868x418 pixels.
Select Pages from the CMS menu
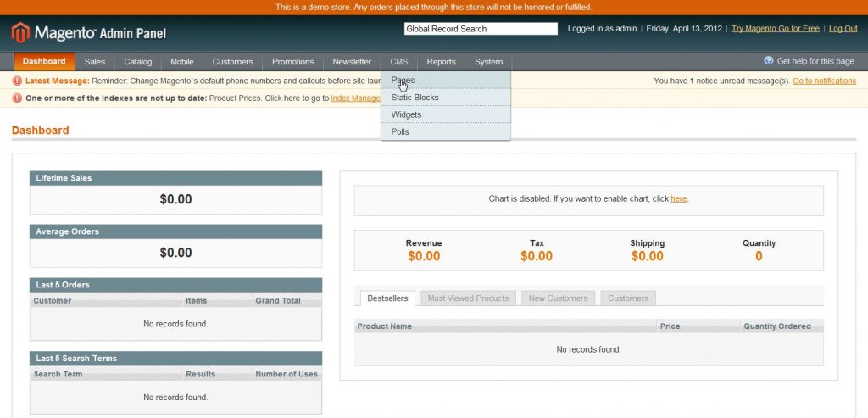tap(403, 80)
